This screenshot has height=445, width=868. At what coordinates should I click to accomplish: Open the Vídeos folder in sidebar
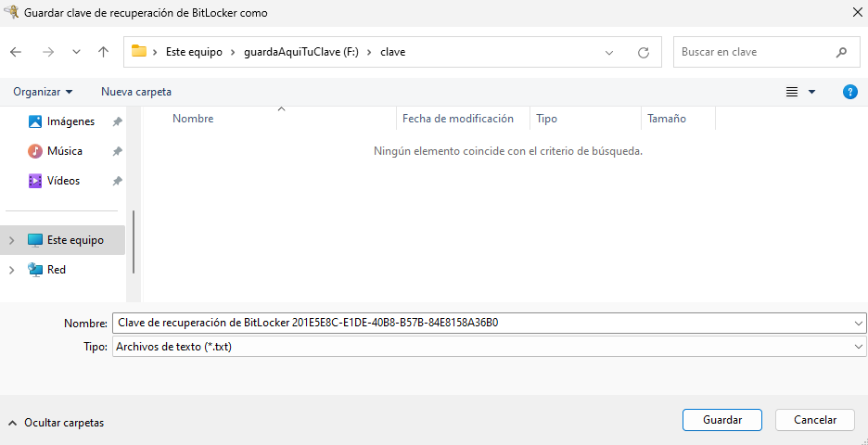coord(63,181)
